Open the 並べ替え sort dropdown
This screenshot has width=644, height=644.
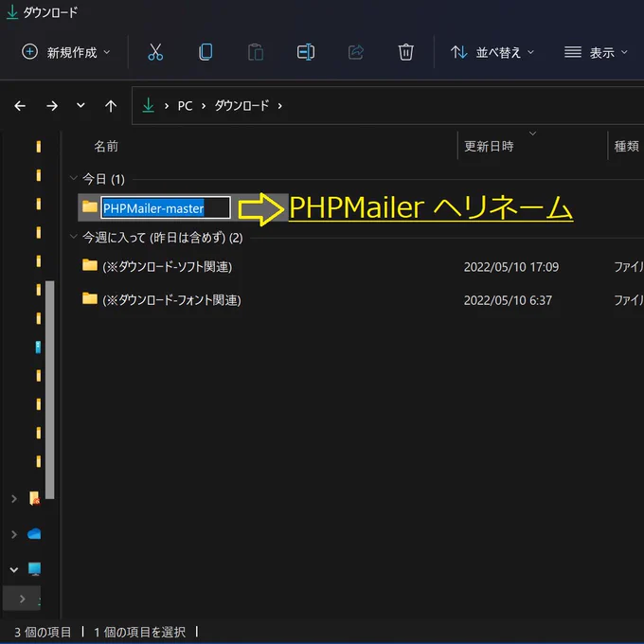tap(492, 52)
